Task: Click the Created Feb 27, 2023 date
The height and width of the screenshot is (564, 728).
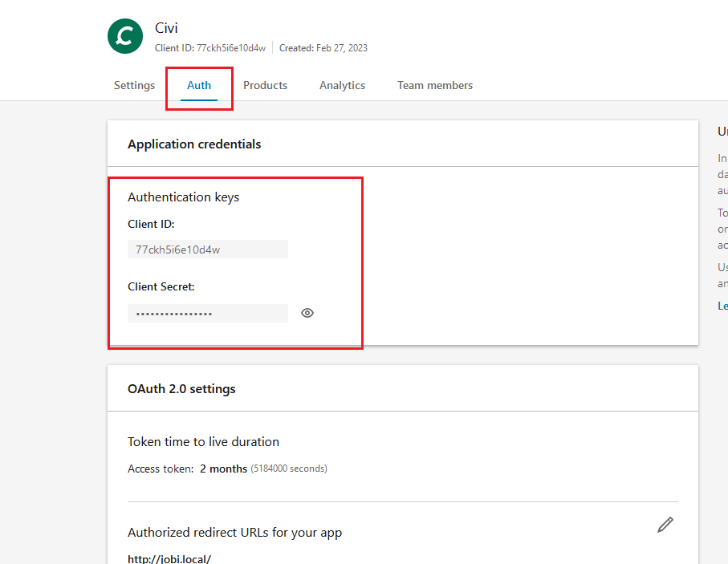Action: (323, 48)
